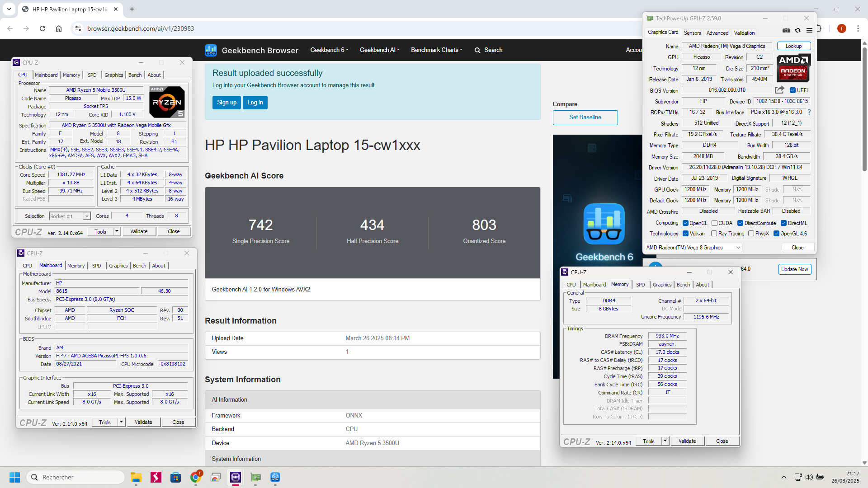Open the Validation tab in GPU-Z
Screen dimensions: 868x488
[x=744, y=33]
